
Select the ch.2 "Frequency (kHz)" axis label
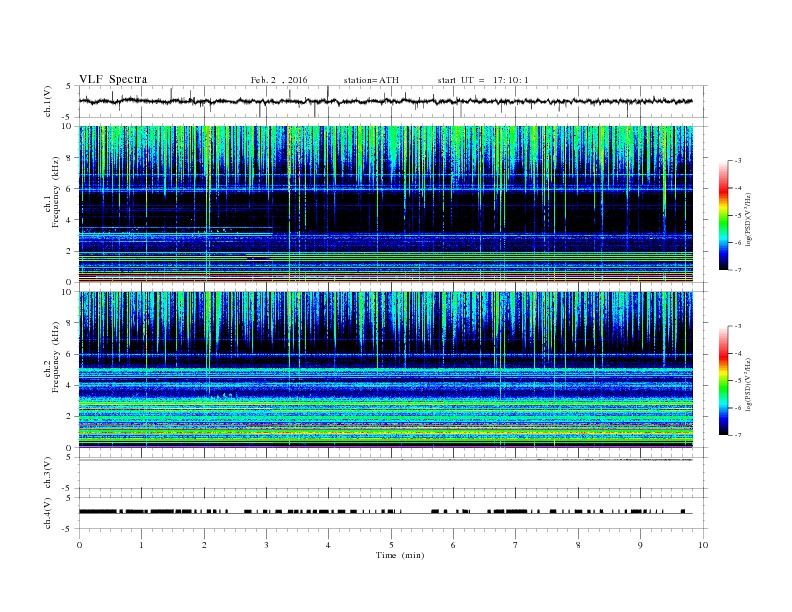pos(56,357)
